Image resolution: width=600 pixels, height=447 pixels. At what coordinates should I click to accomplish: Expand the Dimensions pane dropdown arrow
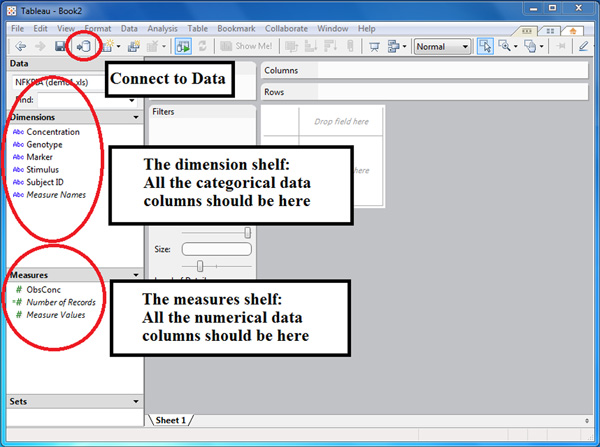pyautogui.click(x=136, y=117)
